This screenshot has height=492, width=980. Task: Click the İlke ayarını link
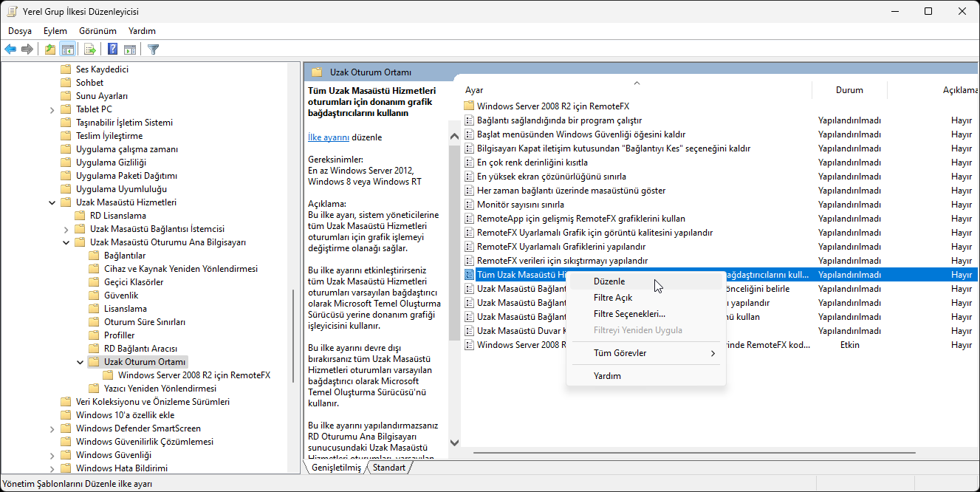coord(328,137)
